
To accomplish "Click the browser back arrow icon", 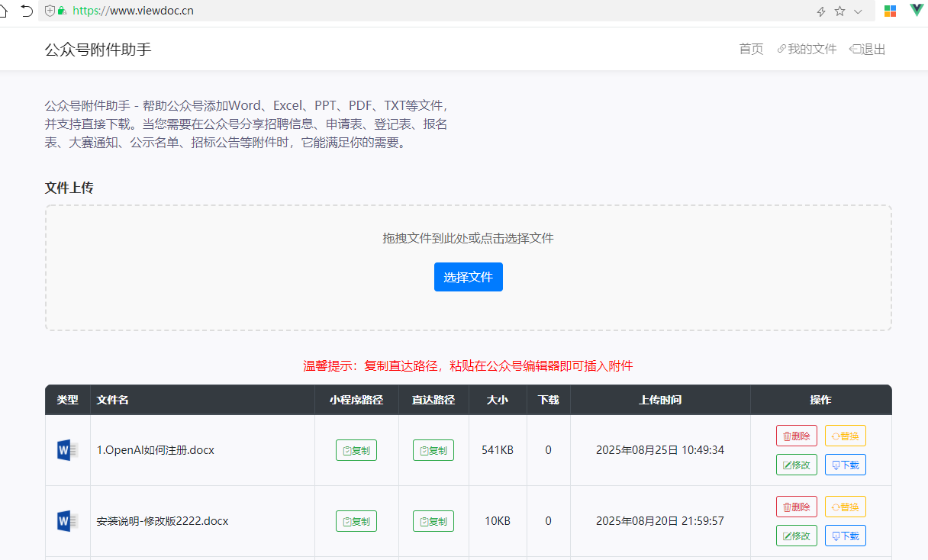I will point(27,11).
